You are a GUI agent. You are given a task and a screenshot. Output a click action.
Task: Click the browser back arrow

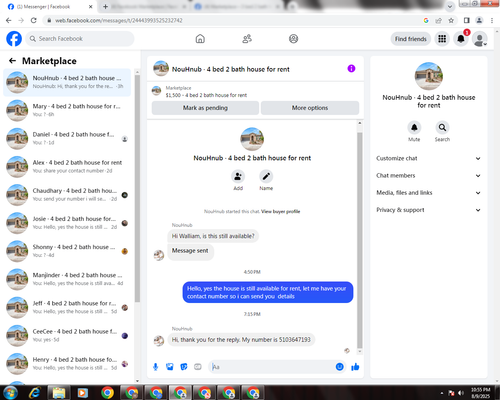click(x=9, y=20)
